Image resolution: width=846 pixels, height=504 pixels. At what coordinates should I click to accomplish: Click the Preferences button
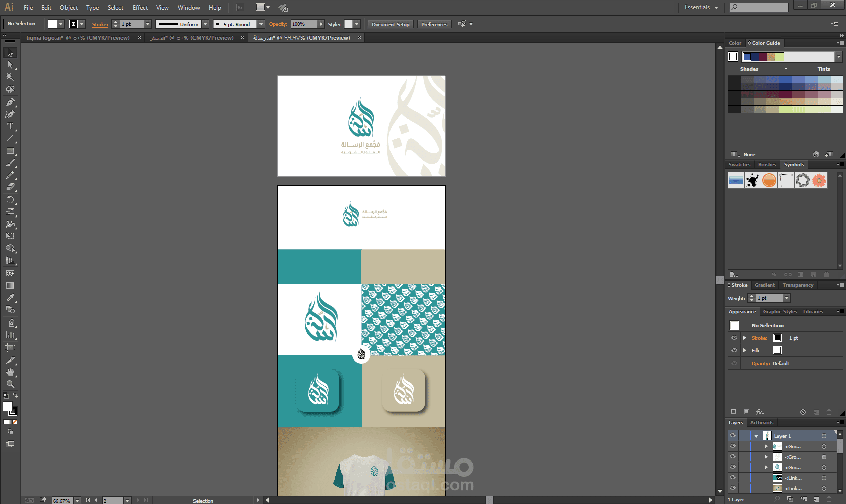[x=434, y=24]
